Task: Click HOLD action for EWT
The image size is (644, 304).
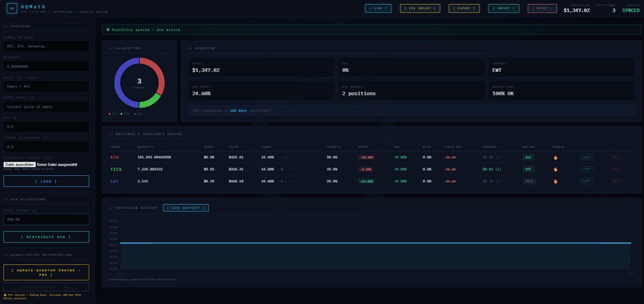Action: (x=529, y=181)
